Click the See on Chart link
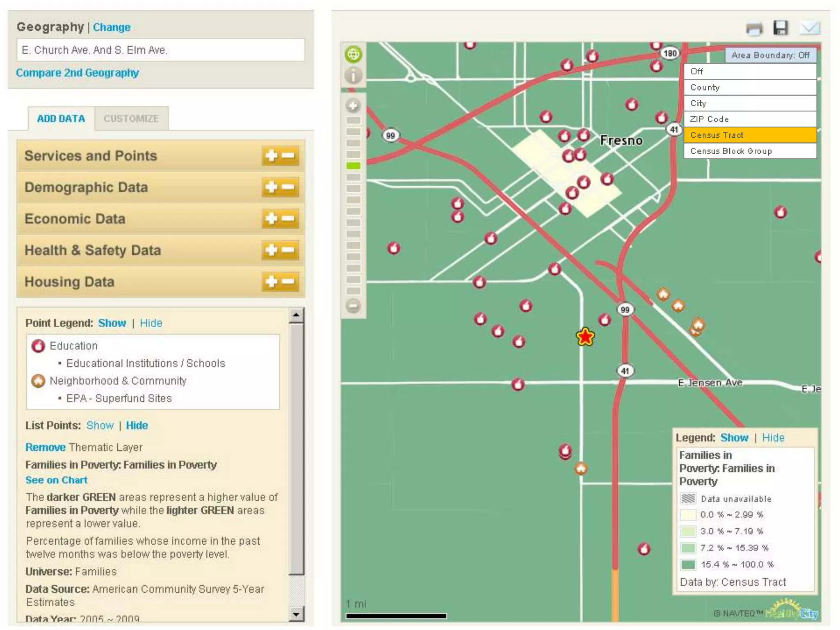Image resolution: width=840 pixels, height=630 pixels. pyautogui.click(x=56, y=480)
